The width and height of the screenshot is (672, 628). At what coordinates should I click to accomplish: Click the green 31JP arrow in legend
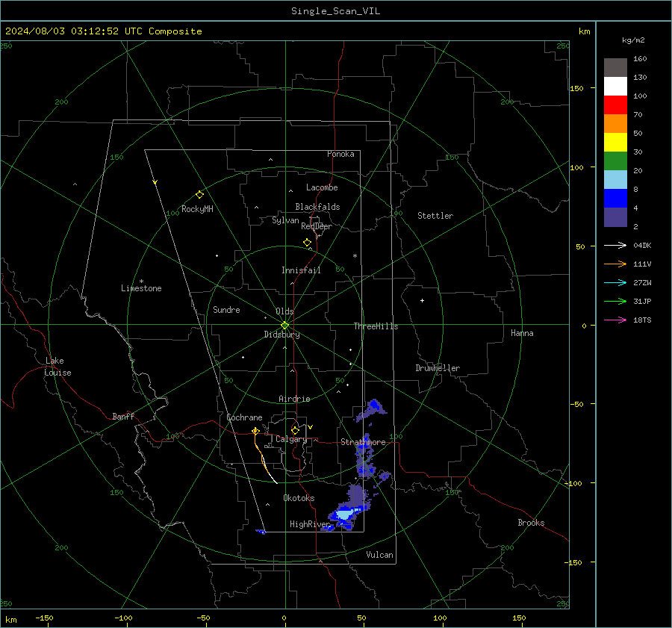point(615,302)
